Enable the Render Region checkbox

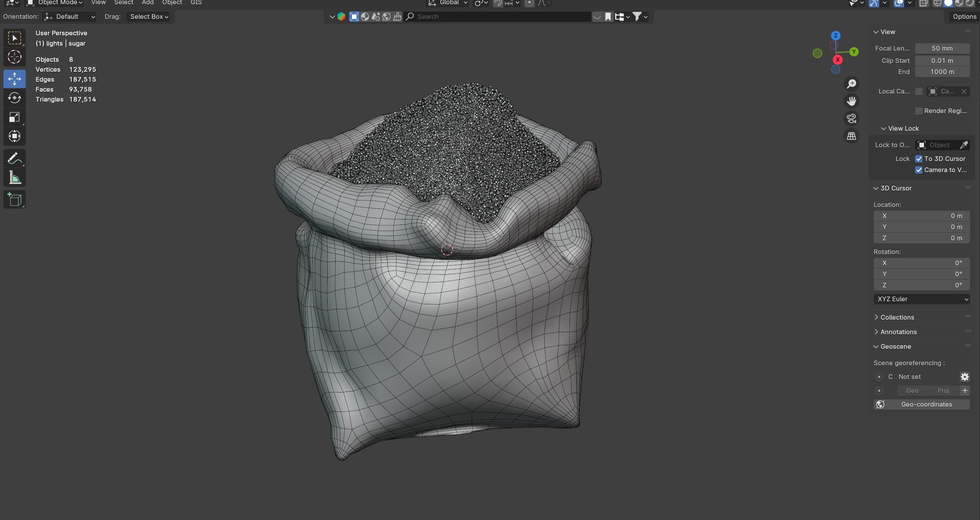click(x=919, y=111)
